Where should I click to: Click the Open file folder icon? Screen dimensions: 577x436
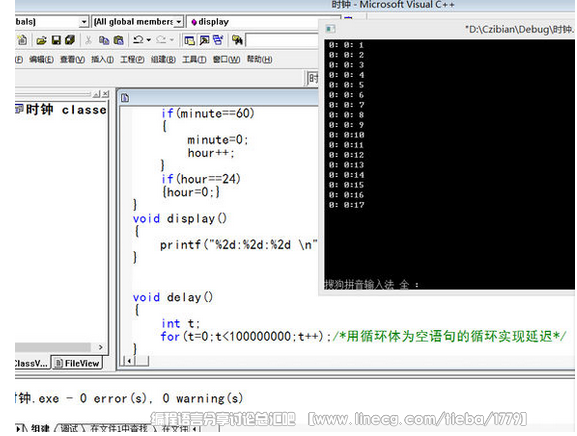[42, 40]
